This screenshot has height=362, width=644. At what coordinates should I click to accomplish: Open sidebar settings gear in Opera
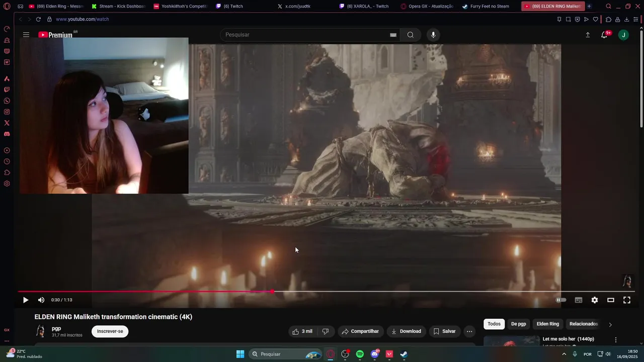7,184
